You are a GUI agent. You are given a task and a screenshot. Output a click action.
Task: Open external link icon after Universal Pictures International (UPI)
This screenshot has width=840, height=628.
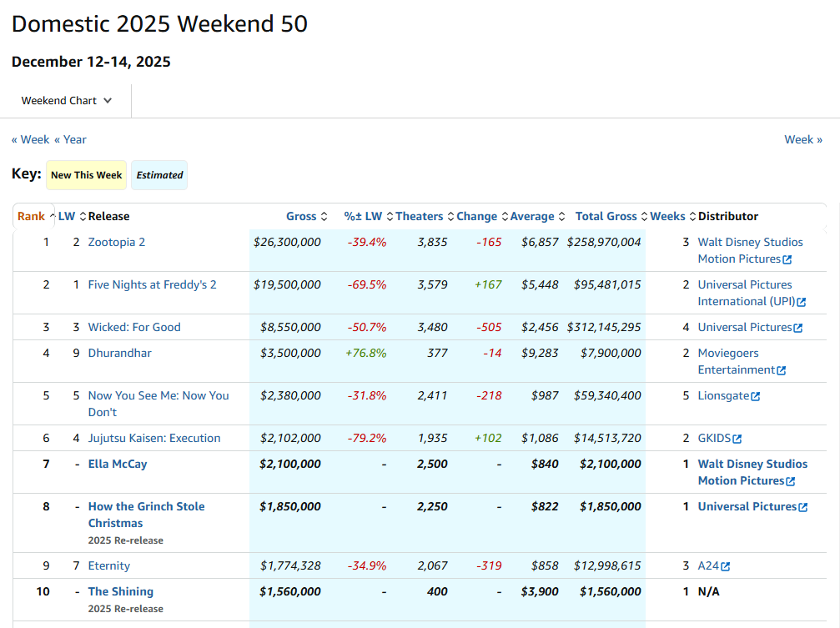tap(801, 302)
